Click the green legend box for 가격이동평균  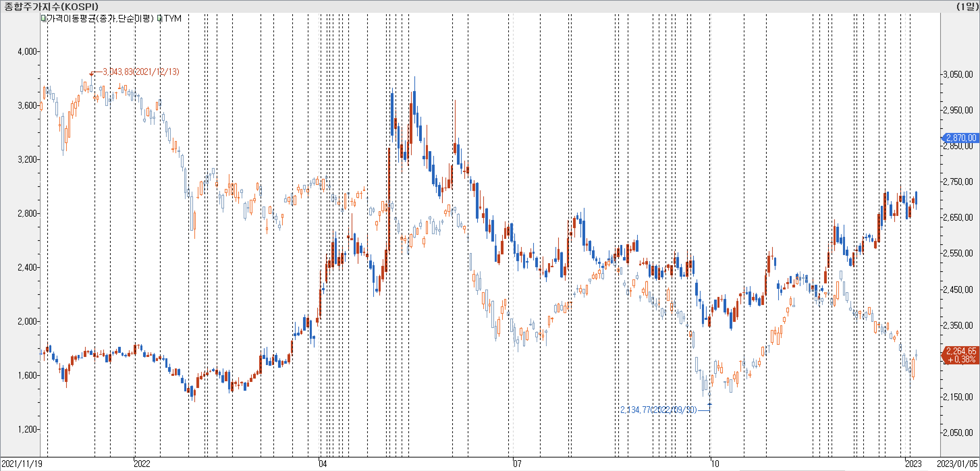[x=44, y=18]
